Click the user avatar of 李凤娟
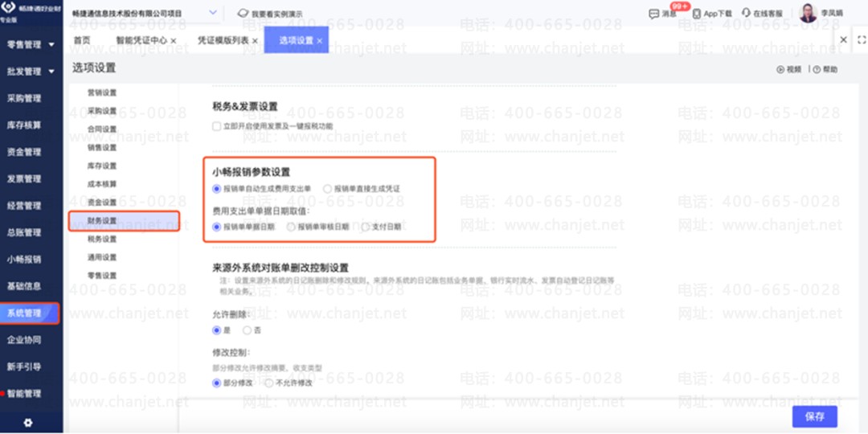This screenshot has height=434, width=868. pyautogui.click(x=809, y=14)
